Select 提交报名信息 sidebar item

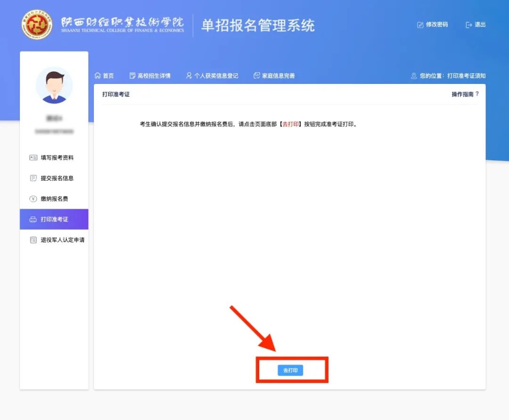(57, 178)
